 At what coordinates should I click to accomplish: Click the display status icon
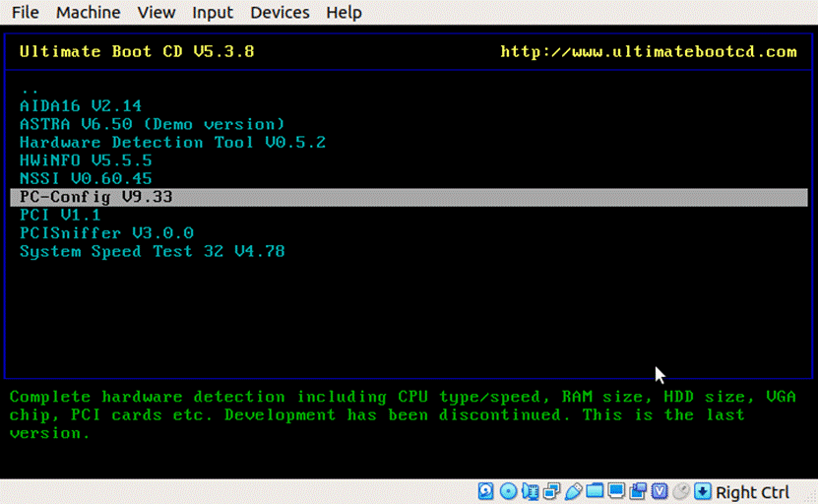click(616, 491)
